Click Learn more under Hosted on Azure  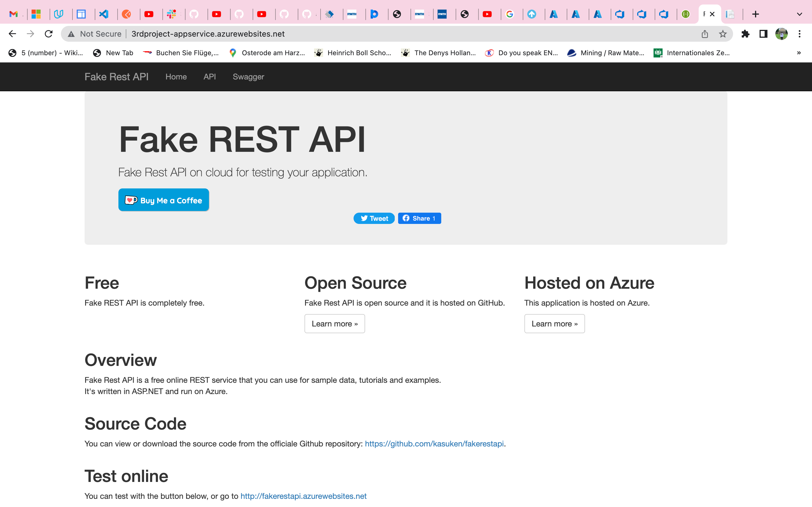[x=554, y=323]
